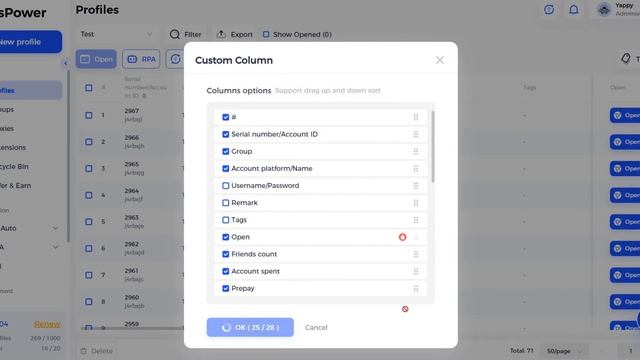640x360 pixels.
Task: Cancel the Custom Column dialog
Action: pos(316,327)
